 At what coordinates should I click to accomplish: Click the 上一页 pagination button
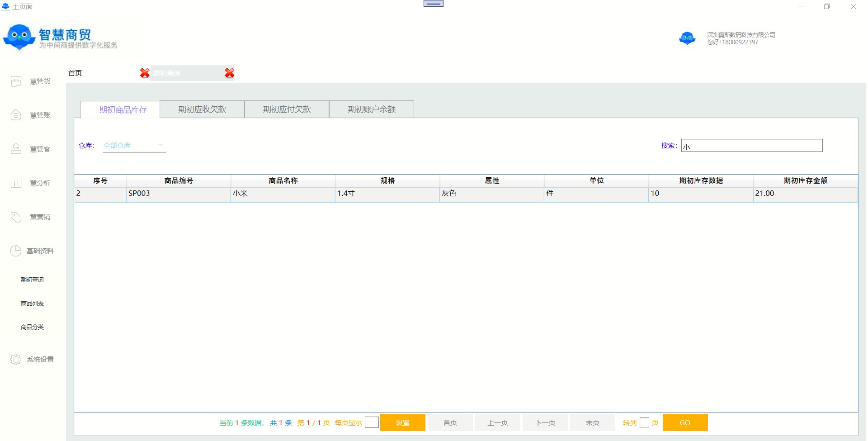pyautogui.click(x=498, y=422)
